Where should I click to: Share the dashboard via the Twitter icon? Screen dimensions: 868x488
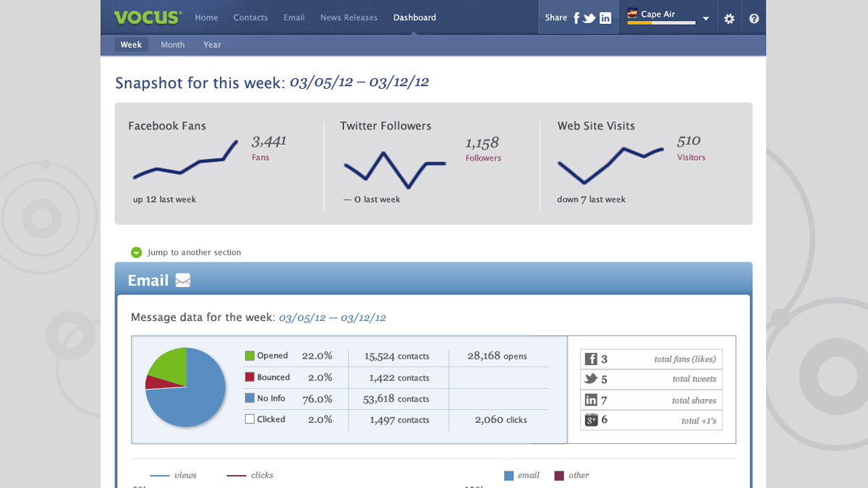coord(590,17)
